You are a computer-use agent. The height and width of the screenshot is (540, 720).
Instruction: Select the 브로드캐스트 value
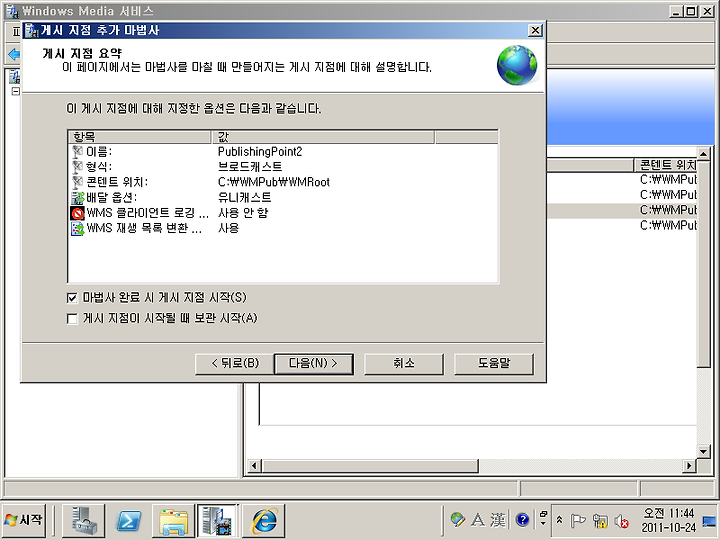[x=250, y=167]
